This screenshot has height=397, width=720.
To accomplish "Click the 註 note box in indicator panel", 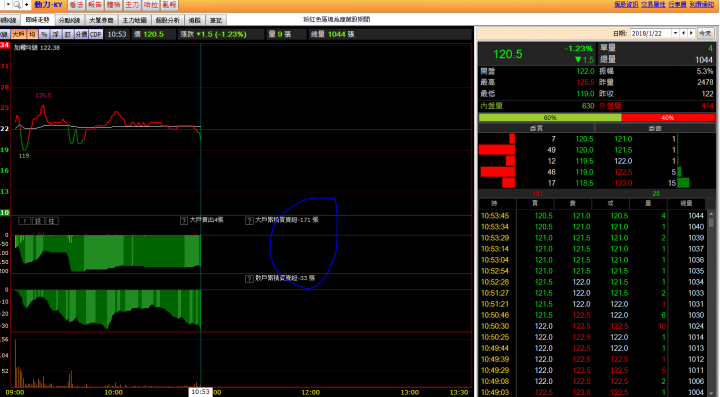I will [x=52, y=221].
